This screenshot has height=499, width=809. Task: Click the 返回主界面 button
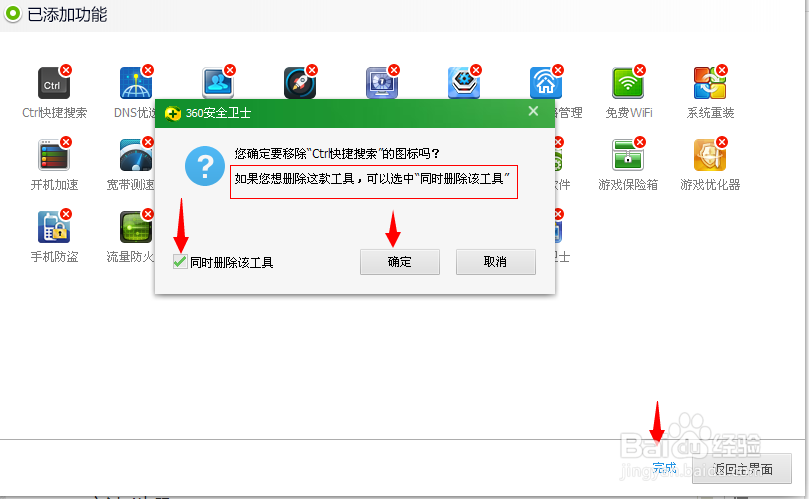point(742,469)
